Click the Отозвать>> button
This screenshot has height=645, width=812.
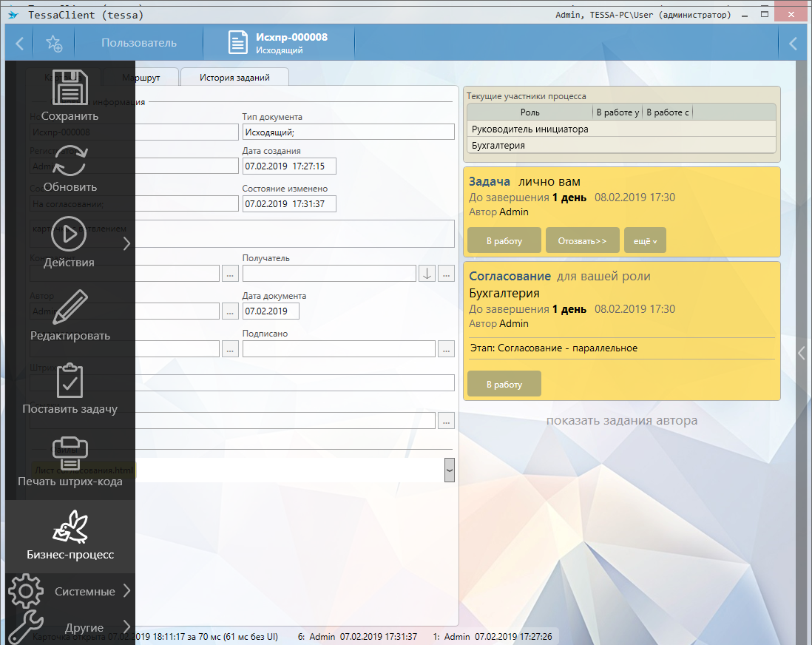(582, 240)
